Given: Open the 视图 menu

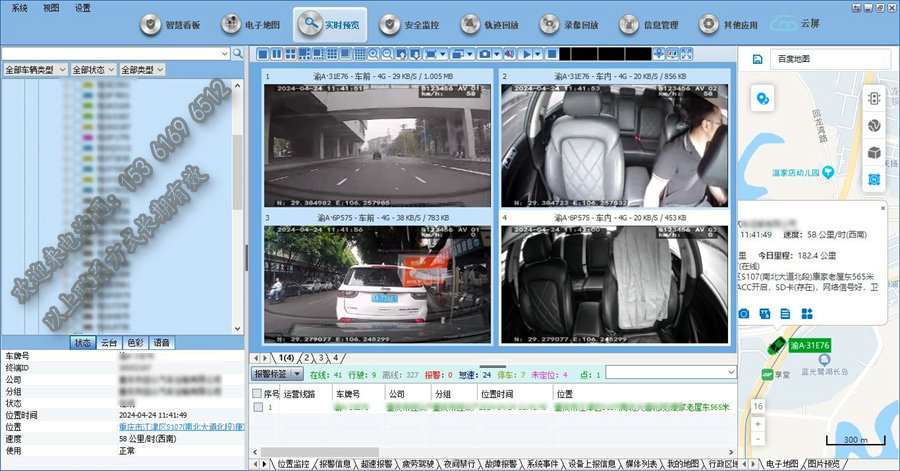Looking at the screenshot, I should click(52, 7).
